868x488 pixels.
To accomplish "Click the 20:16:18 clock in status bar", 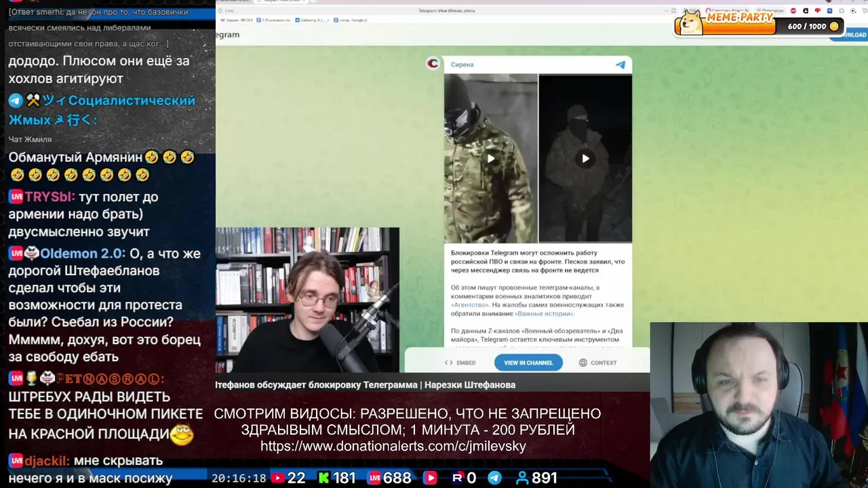I will 239,478.
